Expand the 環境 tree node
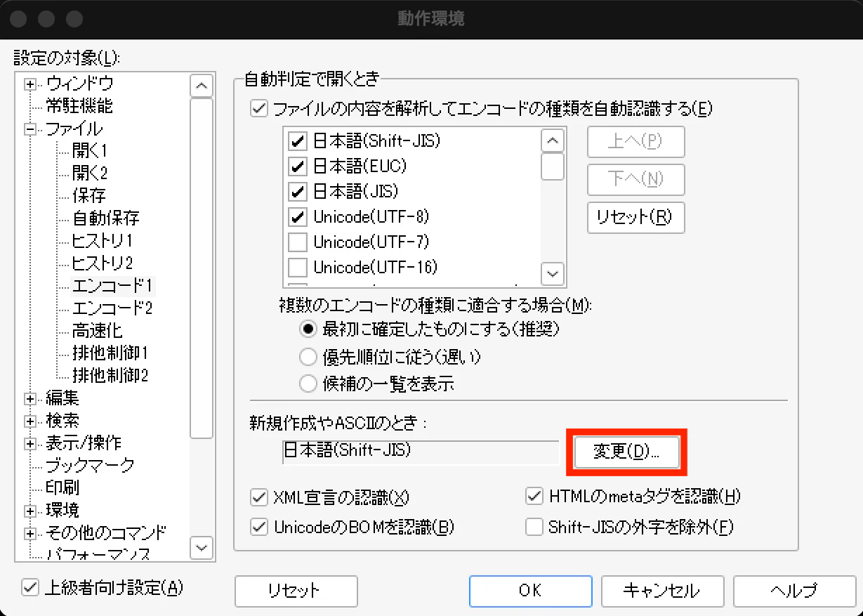 coord(30,511)
